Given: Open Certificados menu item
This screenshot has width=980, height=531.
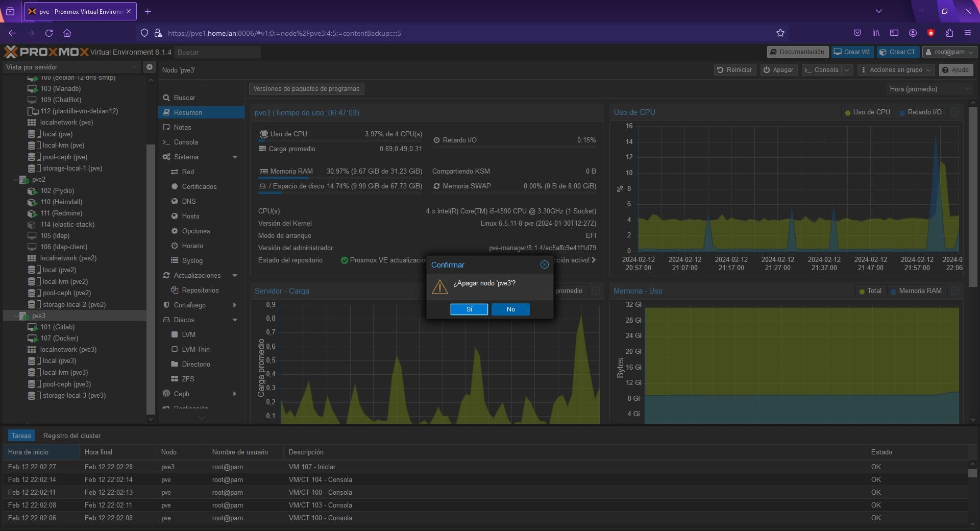Looking at the screenshot, I should (x=202, y=186).
